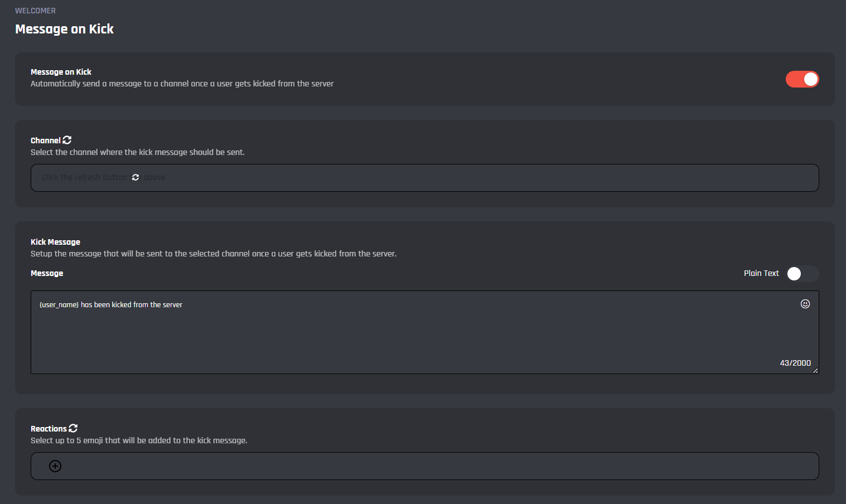Image resolution: width=846 pixels, height=504 pixels.
Task: Click the 43/2000 character counter
Action: tap(795, 363)
